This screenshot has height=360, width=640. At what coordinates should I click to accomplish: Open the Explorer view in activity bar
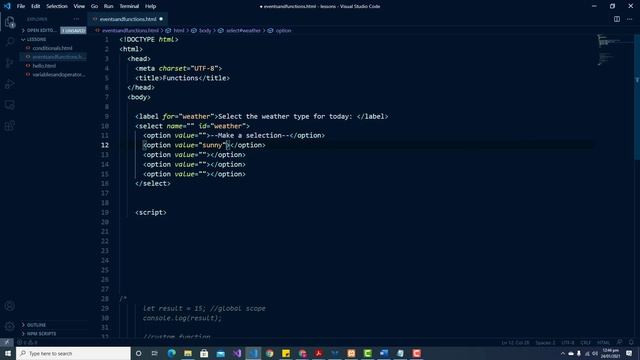pyautogui.click(x=9, y=22)
